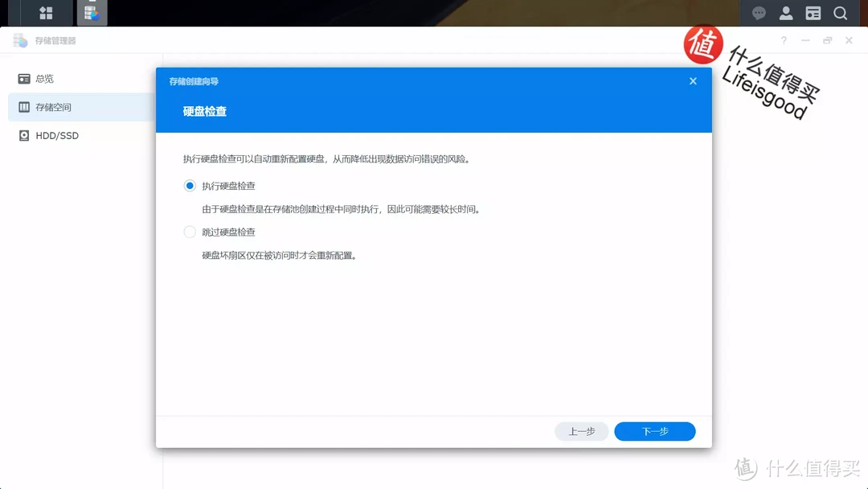Open the DSM search icon
868x489 pixels.
[841, 14]
